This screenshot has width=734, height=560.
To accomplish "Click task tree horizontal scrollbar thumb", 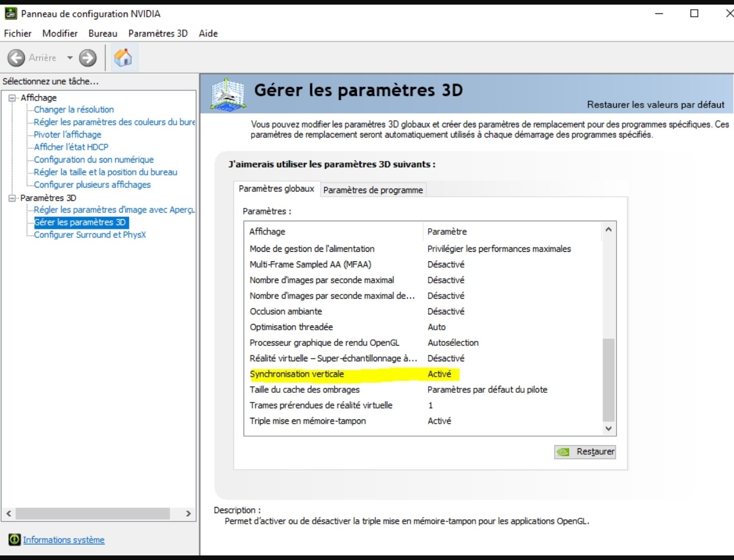I will [x=93, y=514].
